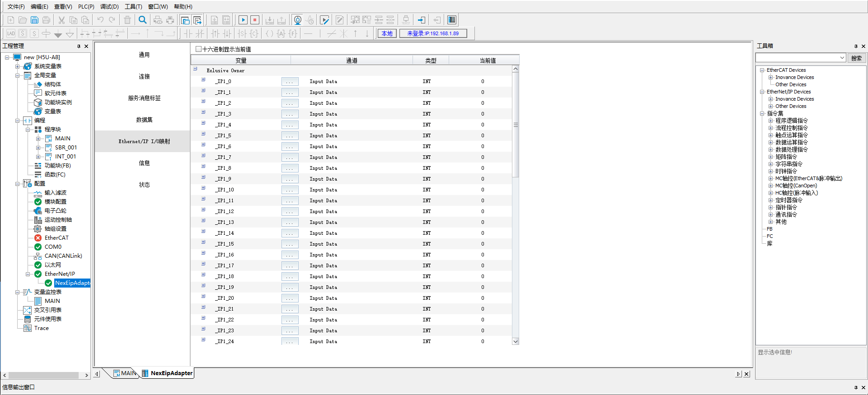Screen dimensions: 868x395
Task: Open the 数据集 settings page
Action: pos(144,120)
